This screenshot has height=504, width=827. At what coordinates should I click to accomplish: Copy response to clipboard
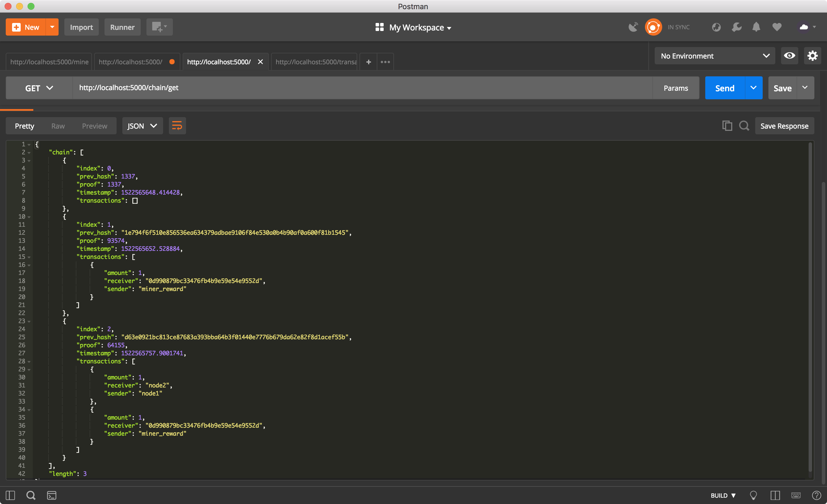tap(727, 126)
